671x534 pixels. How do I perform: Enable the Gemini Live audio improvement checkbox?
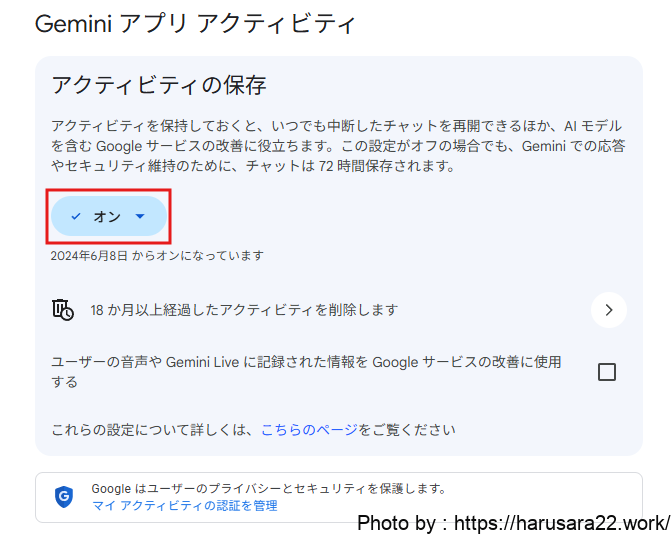pyautogui.click(x=606, y=372)
